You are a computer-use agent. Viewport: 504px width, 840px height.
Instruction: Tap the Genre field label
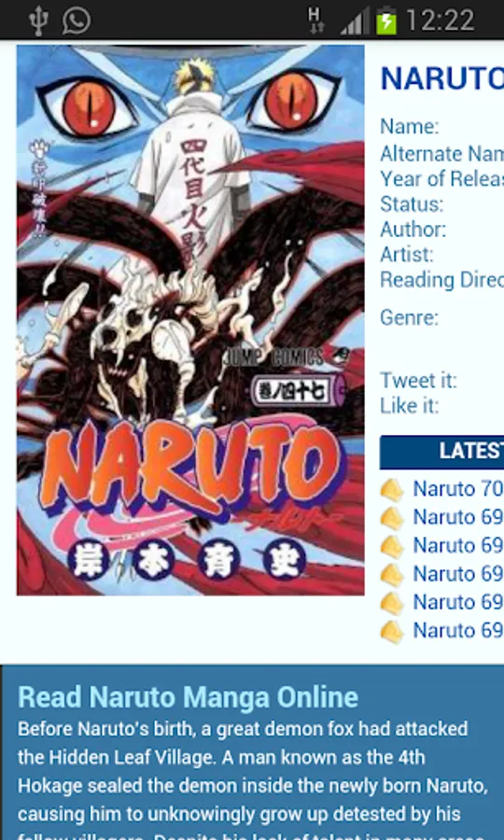pos(409,317)
